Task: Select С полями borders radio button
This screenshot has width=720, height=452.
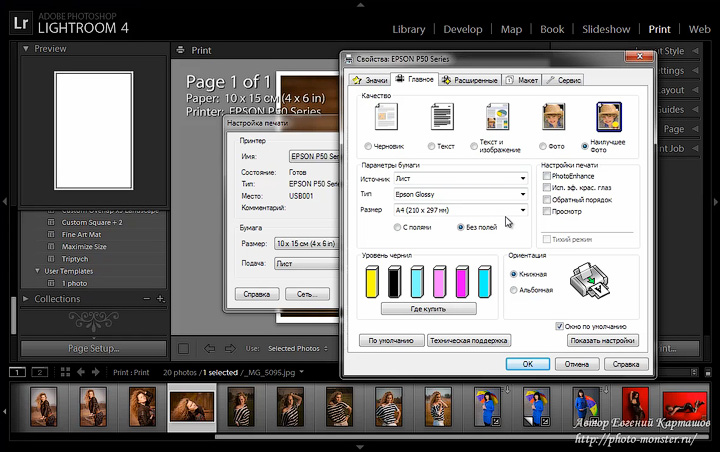Action: pyautogui.click(x=397, y=227)
